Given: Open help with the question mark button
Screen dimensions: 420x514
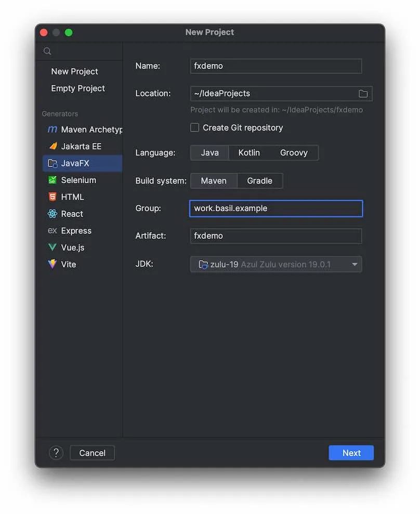Looking at the screenshot, I should click(56, 453).
